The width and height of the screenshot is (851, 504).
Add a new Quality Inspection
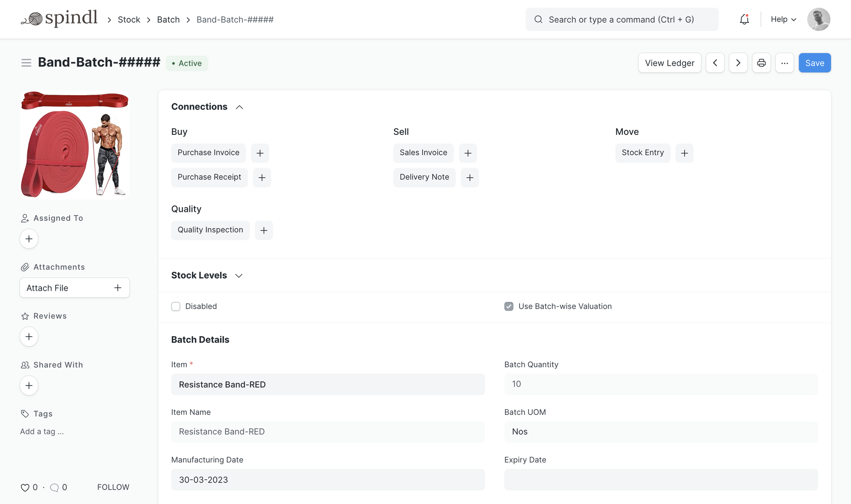click(264, 231)
